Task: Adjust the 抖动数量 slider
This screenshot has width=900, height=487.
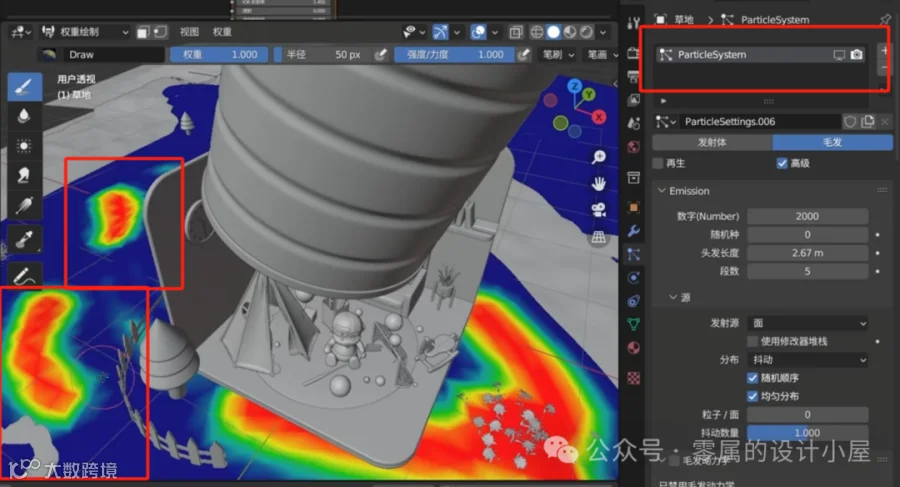Action: tap(808, 433)
